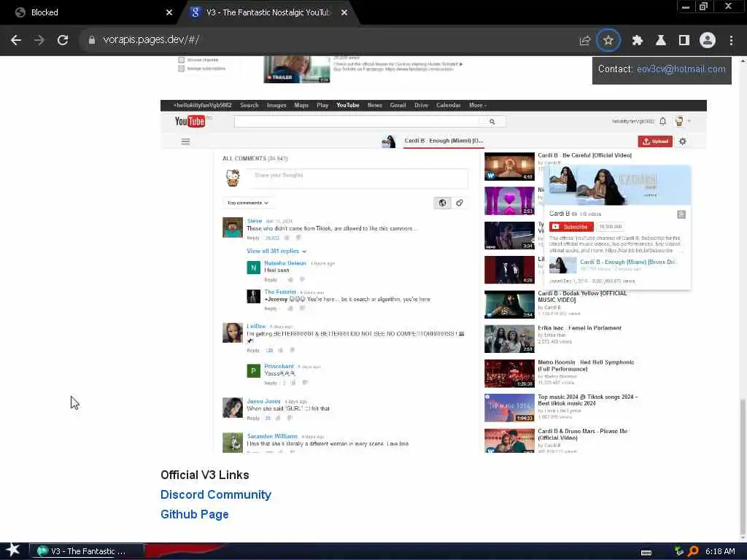Click the globe icon beside Top comments
The height and width of the screenshot is (560, 747).
(x=442, y=203)
